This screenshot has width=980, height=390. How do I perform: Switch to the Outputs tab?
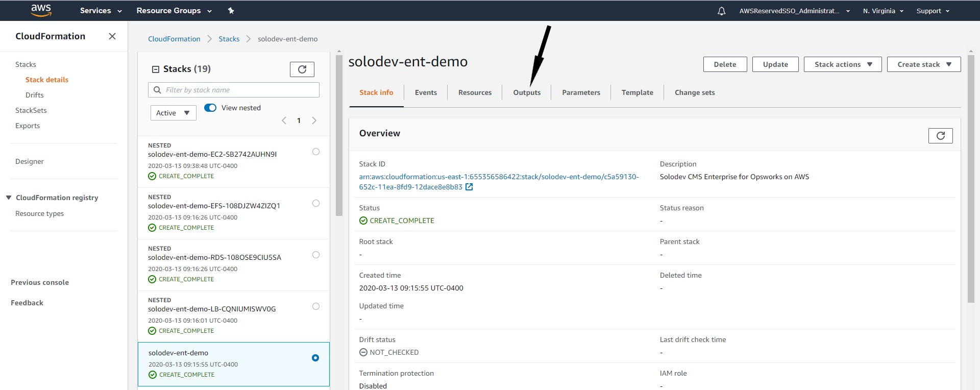pos(527,92)
